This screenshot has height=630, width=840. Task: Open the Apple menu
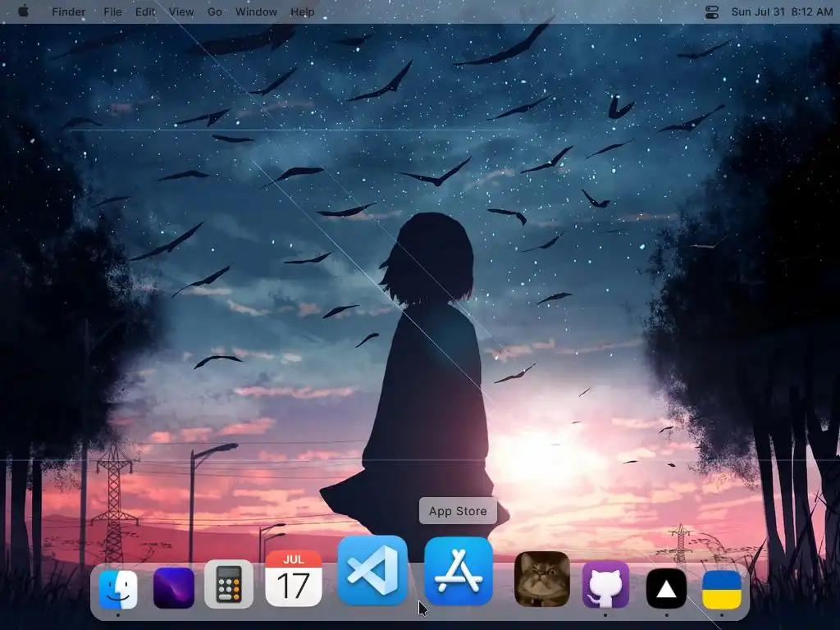[23, 11]
